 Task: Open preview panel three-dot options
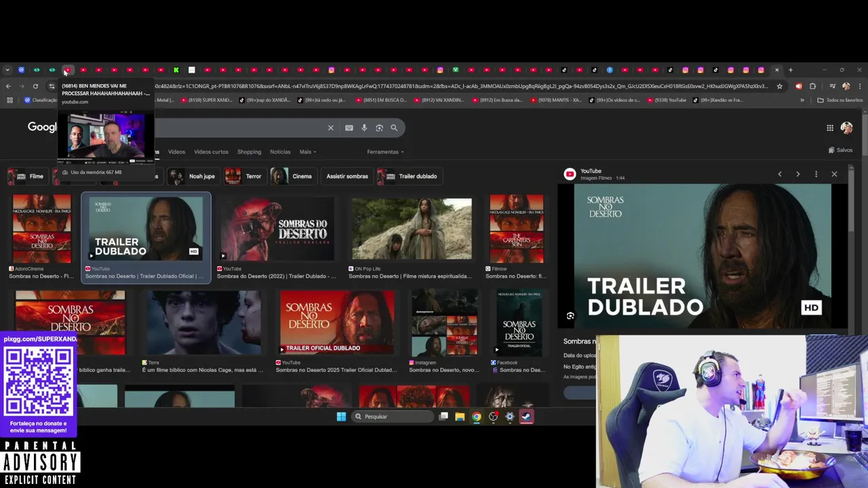pos(816,174)
